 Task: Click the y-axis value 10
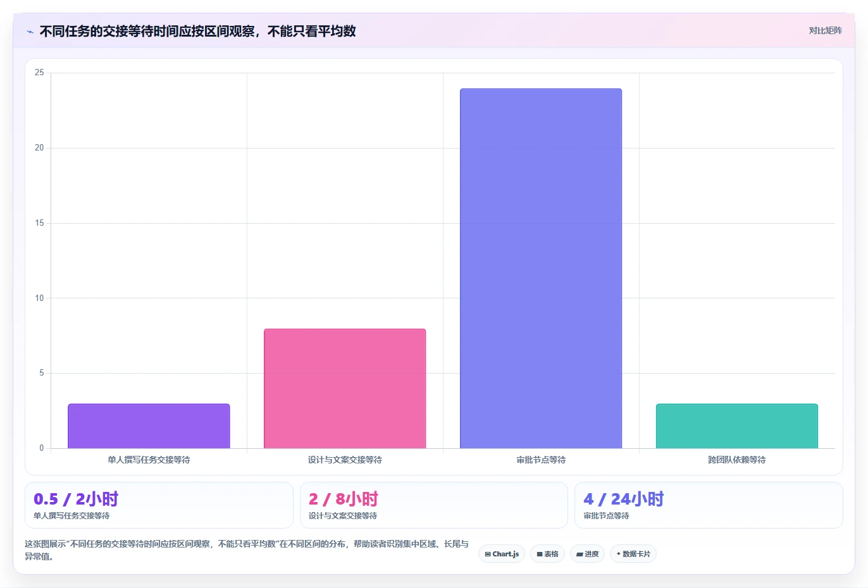click(39, 298)
